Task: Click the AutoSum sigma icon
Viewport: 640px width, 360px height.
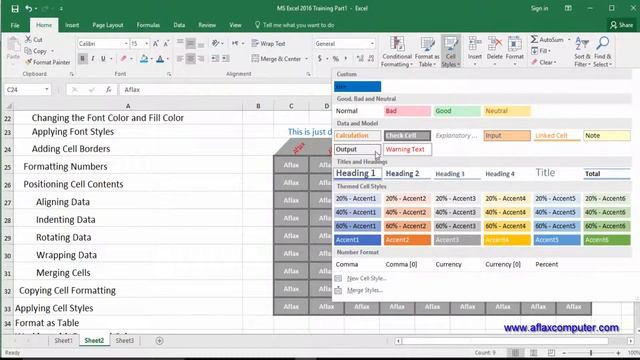Action: tap(534, 39)
